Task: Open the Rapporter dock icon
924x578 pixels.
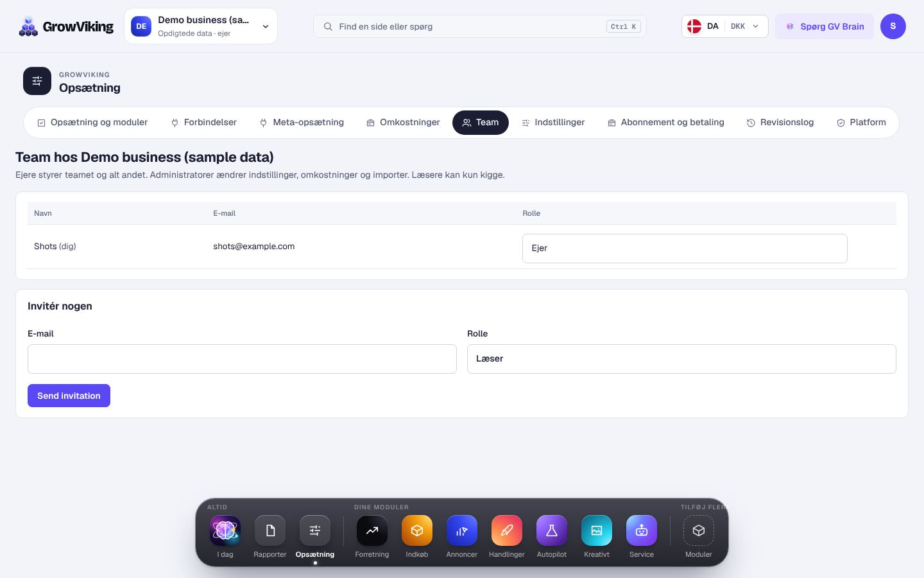Action: (270, 530)
